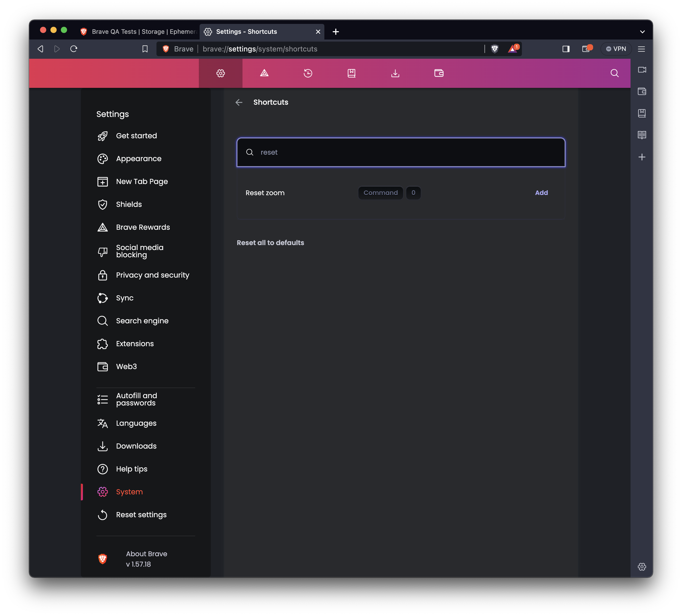This screenshot has height=616, width=682.
Task: Open Brave Wallet icon in the toolbar
Action: click(438, 73)
